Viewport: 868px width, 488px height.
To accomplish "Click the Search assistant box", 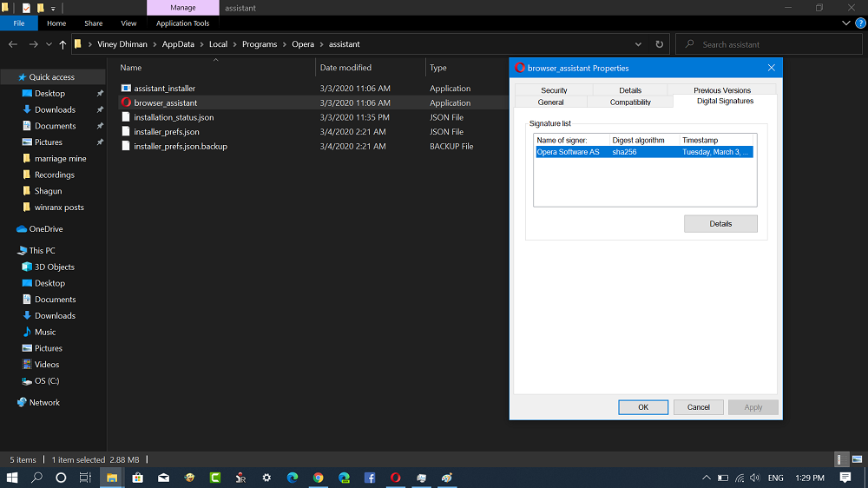I will coord(769,44).
